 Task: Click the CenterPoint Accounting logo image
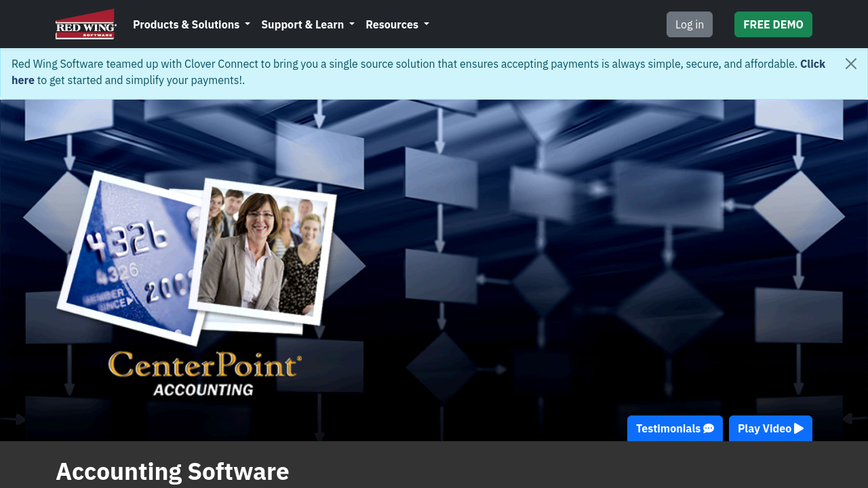click(205, 373)
